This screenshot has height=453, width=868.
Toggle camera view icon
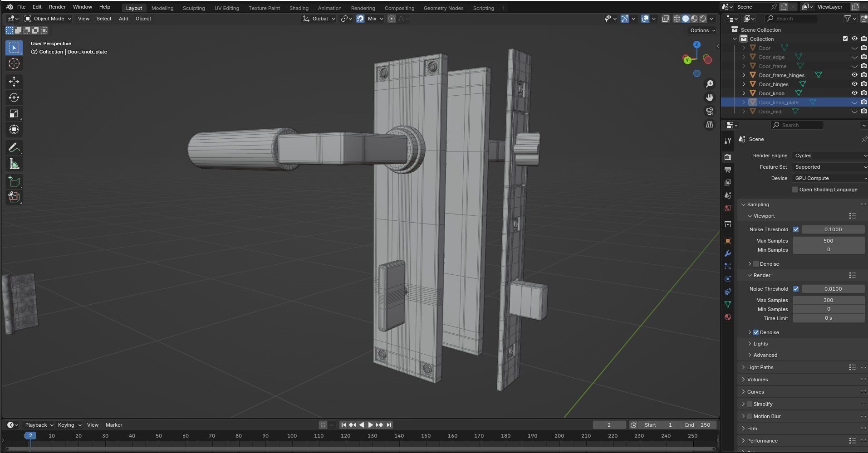(710, 111)
